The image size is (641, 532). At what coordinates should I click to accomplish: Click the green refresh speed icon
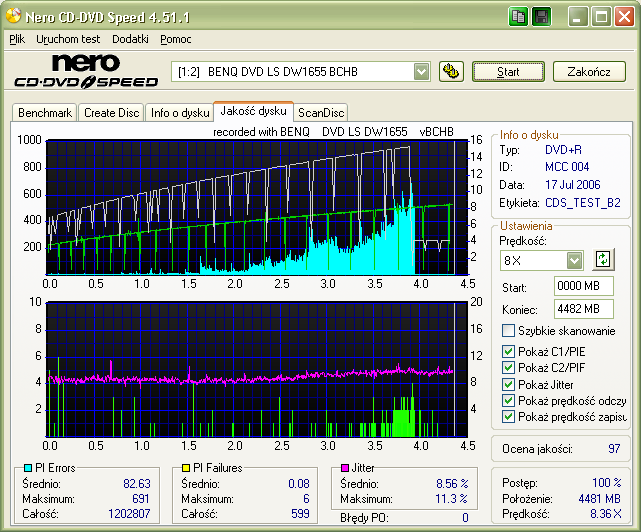[x=603, y=260]
